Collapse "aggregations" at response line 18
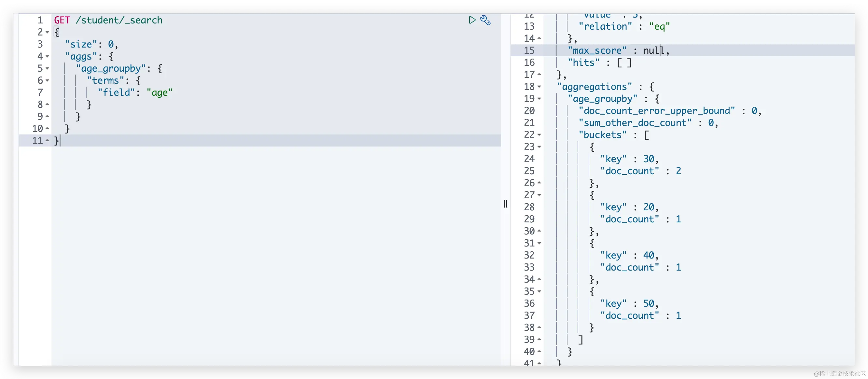 (x=539, y=87)
